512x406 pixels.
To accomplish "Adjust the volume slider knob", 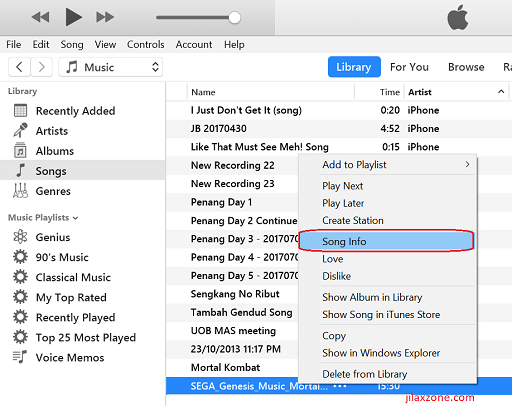I will click(x=235, y=18).
